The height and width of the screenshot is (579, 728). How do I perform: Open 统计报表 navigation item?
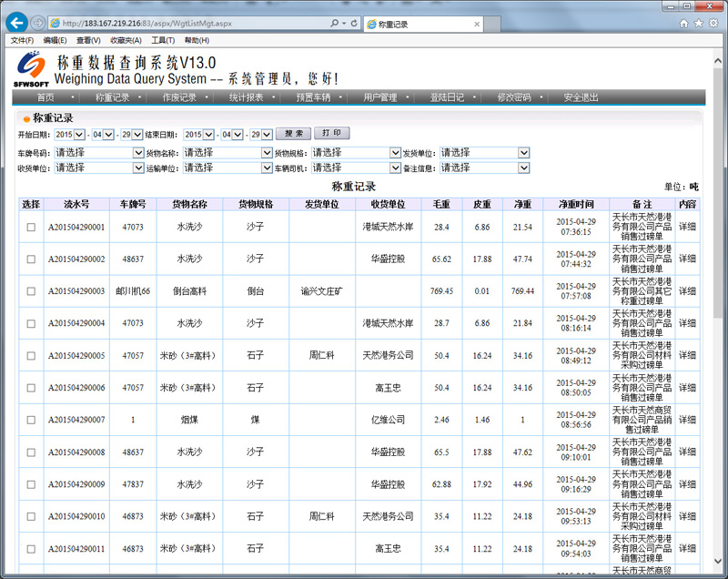coord(246,97)
